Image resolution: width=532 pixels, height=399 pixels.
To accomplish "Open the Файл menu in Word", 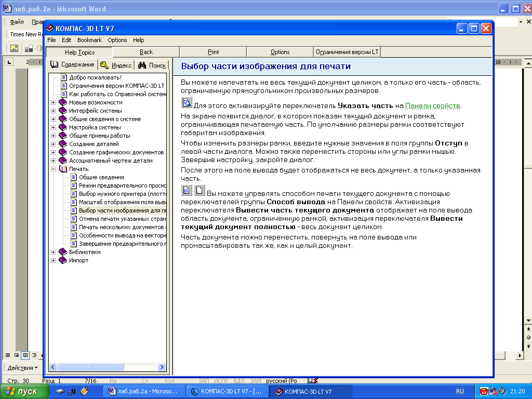I will pos(17,22).
